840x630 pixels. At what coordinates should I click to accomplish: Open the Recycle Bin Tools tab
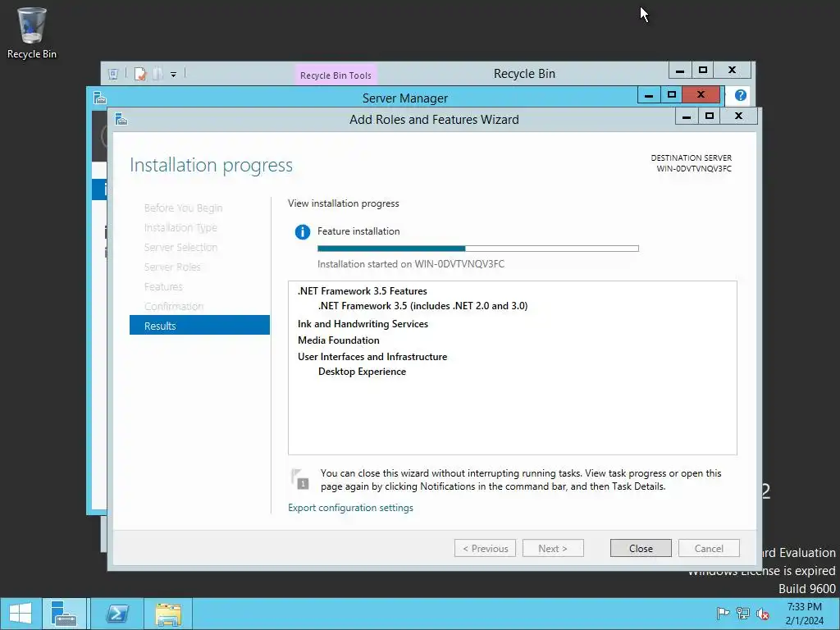coord(336,75)
